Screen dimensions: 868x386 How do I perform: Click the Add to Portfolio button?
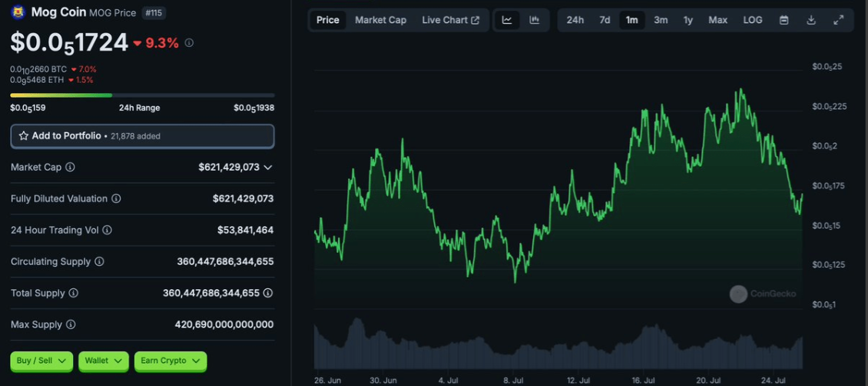pos(142,135)
